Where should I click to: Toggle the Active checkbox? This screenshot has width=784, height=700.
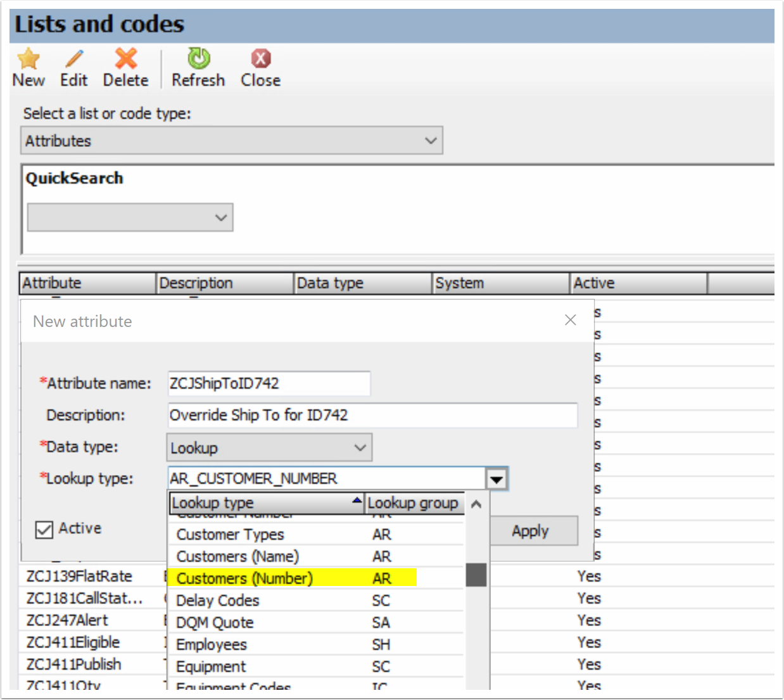tap(44, 529)
